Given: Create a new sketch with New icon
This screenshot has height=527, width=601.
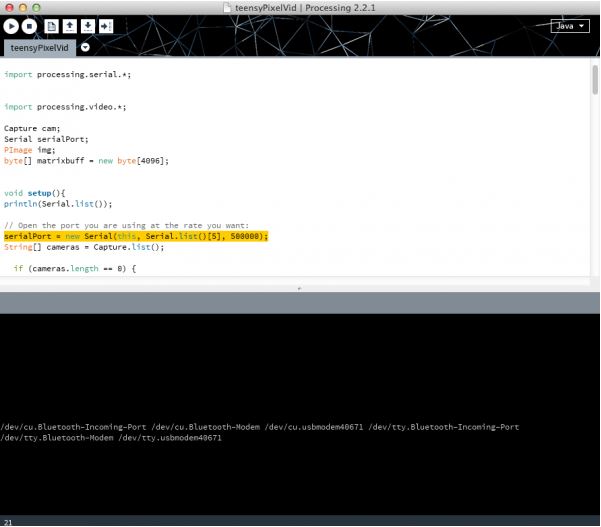Looking at the screenshot, I should click(x=52, y=26).
